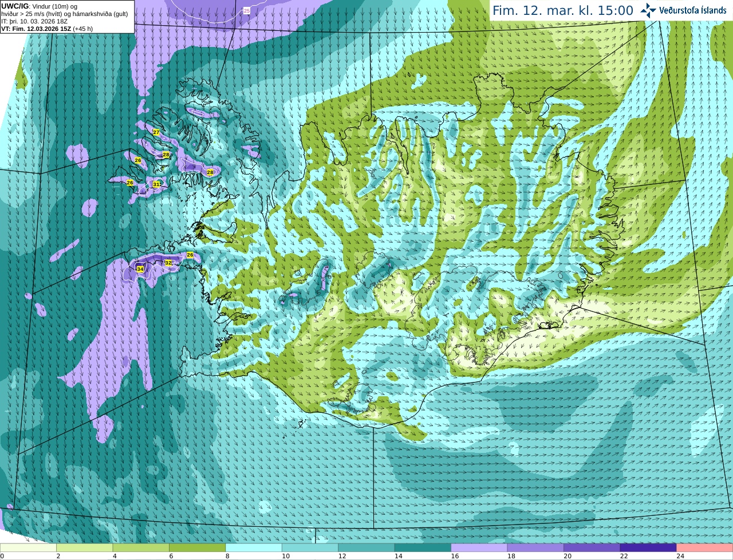
Task: Click the legend scale number 16
Action: 454,555
